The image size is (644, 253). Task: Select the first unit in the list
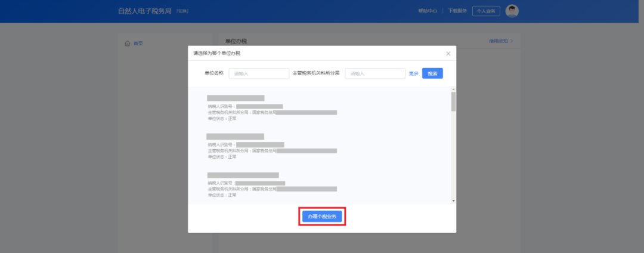272,108
